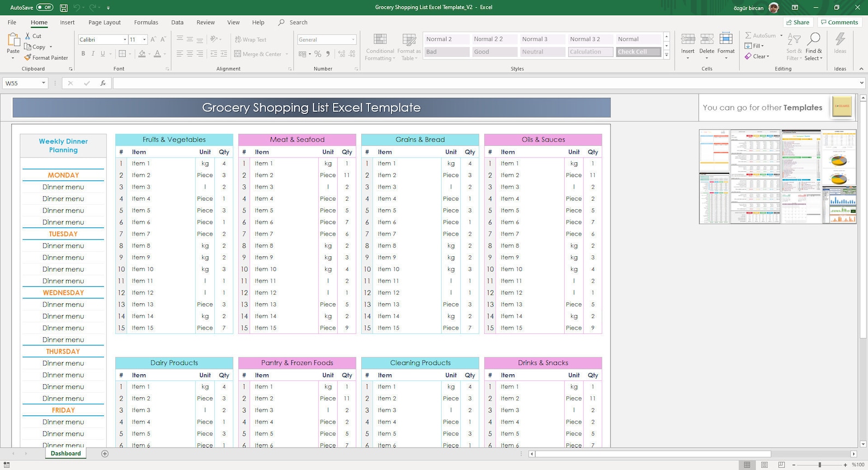Viewport: 868px width, 470px height.
Task: Select the Check Cell style
Action: [x=638, y=52]
